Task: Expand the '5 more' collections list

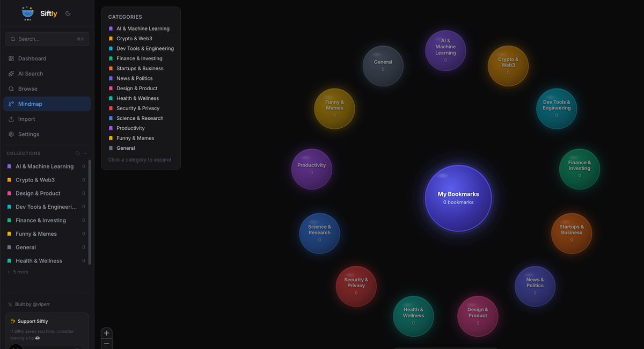Action: [18, 272]
